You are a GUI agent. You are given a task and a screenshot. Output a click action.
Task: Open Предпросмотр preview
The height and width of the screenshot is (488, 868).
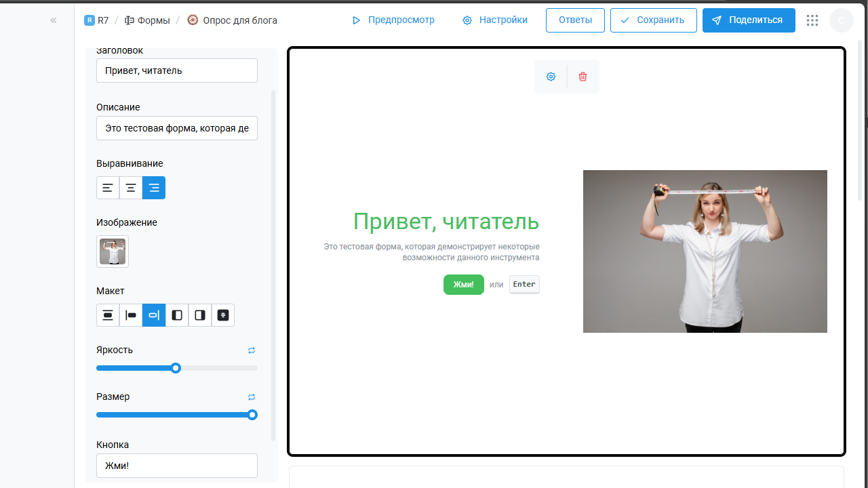[x=393, y=20]
